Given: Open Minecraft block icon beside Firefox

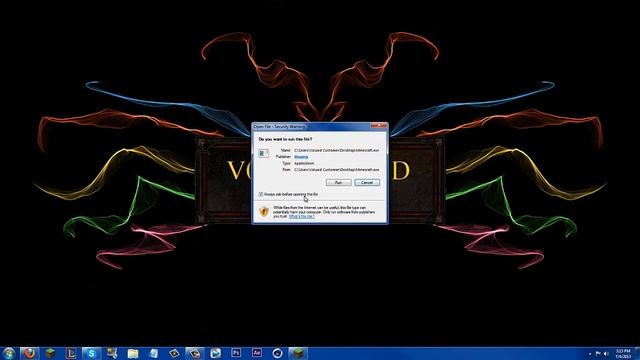Looking at the screenshot, I should point(50,353).
